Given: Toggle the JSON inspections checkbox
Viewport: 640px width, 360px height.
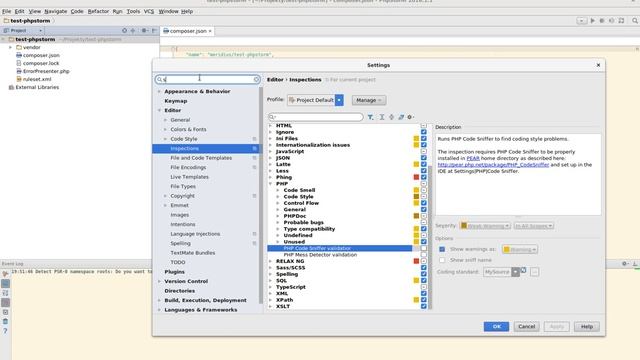Looking at the screenshot, I should click(x=424, y=158).
